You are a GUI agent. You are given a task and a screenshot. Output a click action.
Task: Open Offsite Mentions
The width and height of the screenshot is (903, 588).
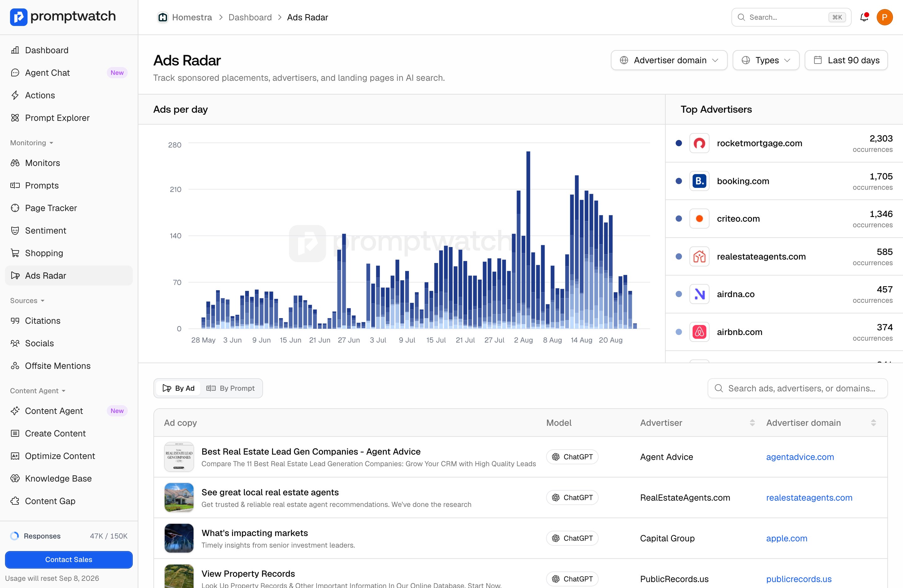(69, 366)
